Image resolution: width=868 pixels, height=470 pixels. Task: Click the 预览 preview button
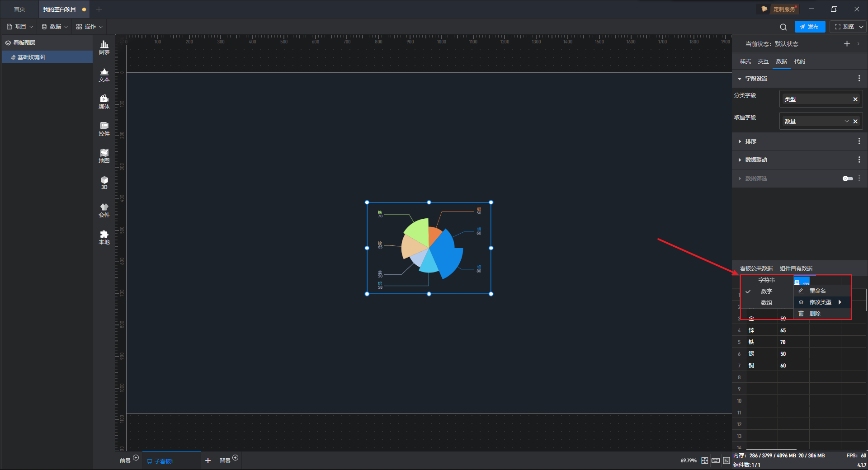(x=844, y=27)
